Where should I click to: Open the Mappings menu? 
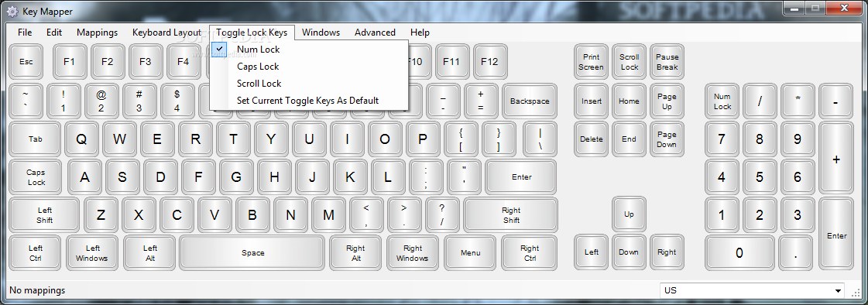98,32
